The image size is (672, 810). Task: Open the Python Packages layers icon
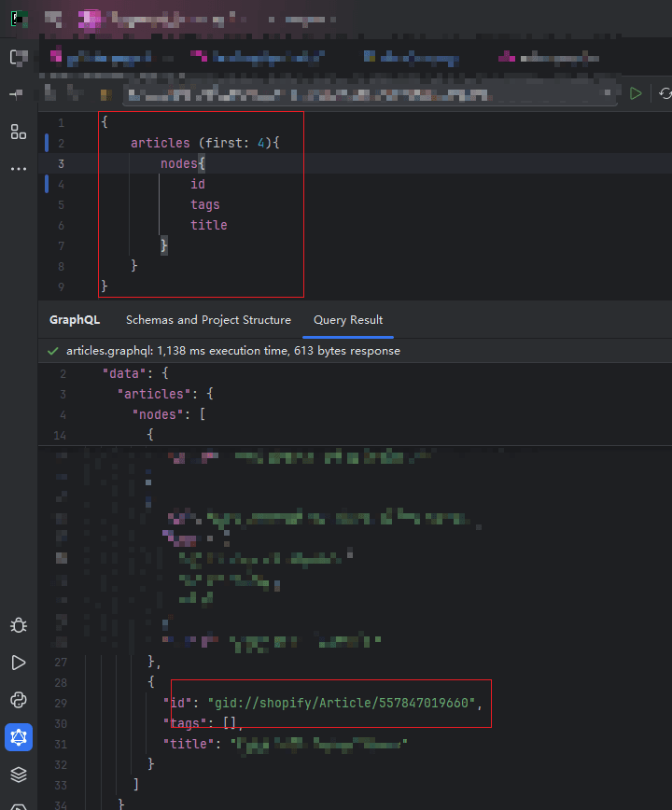(19, 775)
